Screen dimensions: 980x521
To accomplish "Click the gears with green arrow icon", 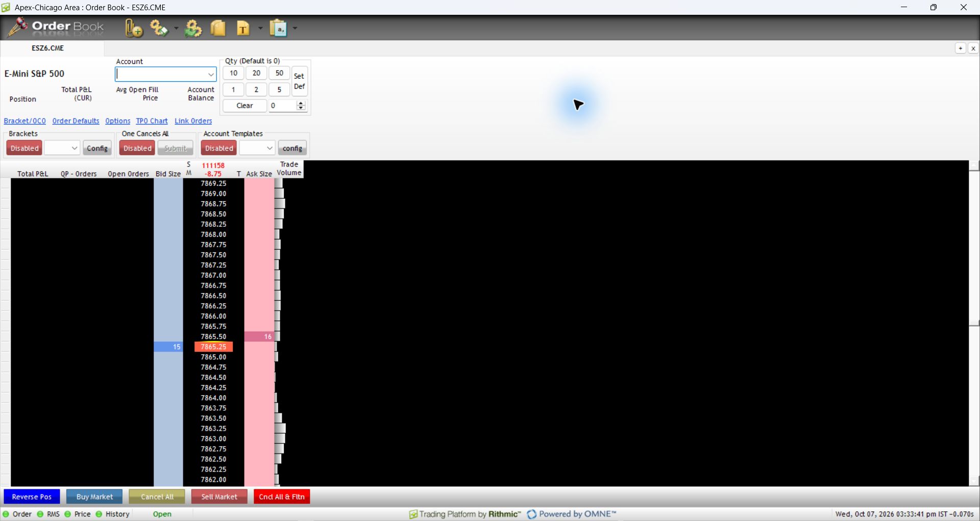I will [x=193, y=28].
